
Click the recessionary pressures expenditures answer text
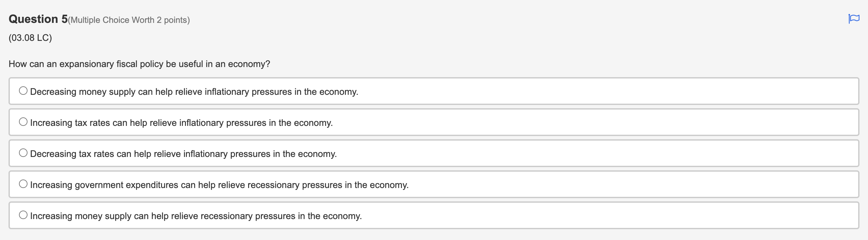pyautogui.click(x=219, y=184)
